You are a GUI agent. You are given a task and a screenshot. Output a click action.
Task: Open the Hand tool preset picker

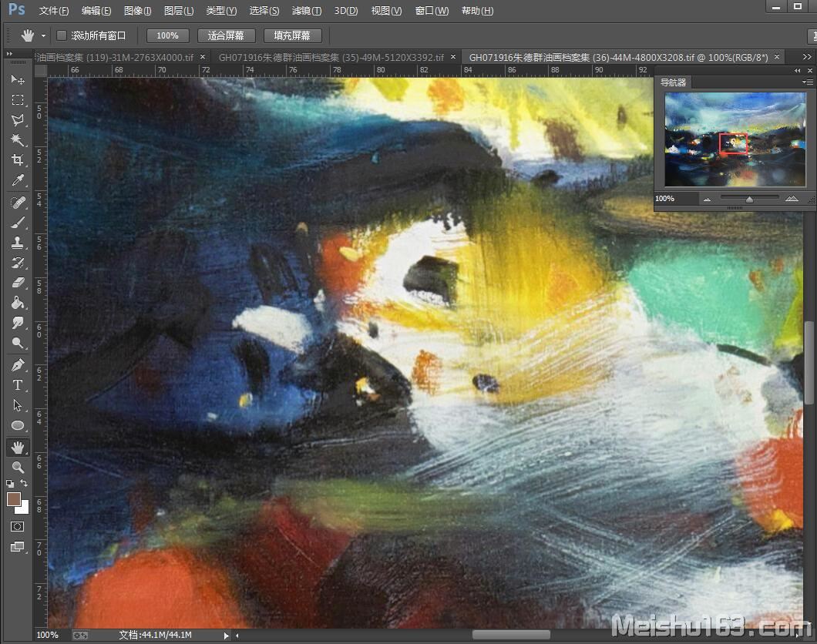(x=43, y=36)
